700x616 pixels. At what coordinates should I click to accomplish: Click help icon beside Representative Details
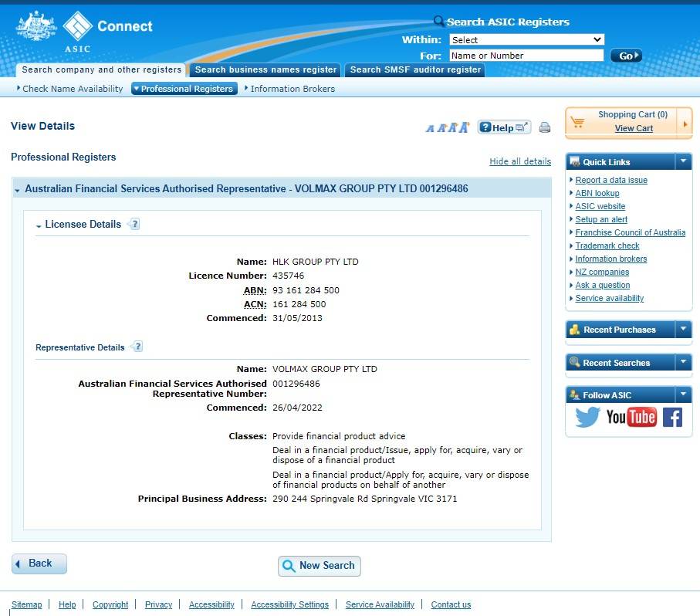coord(137,347)
